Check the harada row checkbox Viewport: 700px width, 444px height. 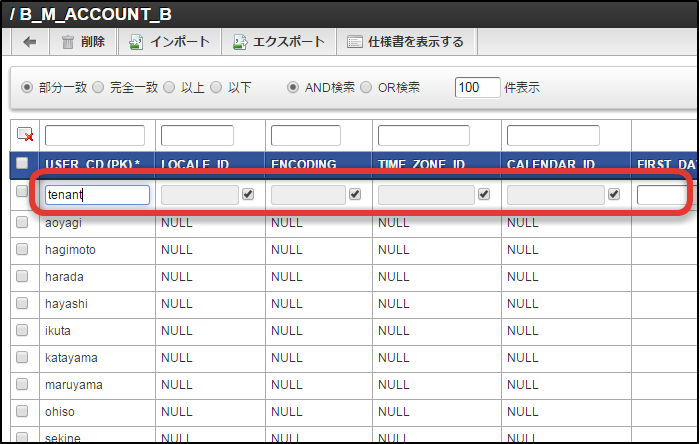22,276
